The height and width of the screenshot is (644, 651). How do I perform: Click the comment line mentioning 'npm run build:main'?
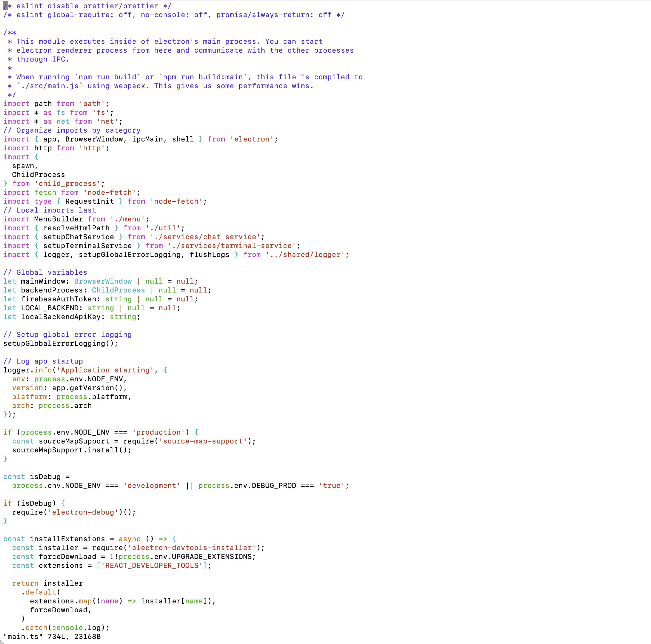185,77
